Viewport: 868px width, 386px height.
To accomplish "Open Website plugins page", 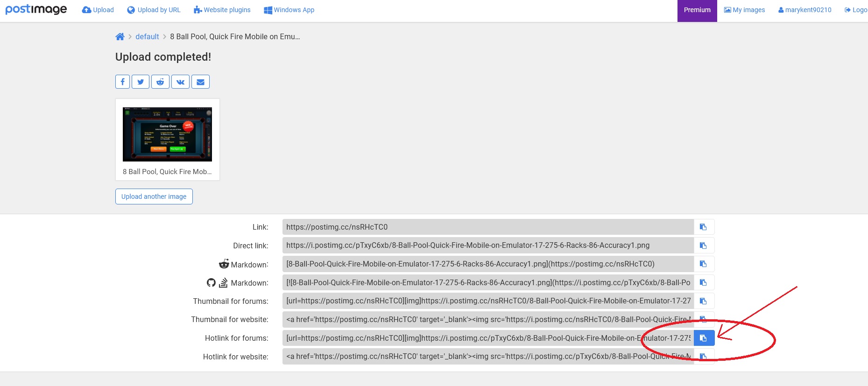I will point(222,10).
